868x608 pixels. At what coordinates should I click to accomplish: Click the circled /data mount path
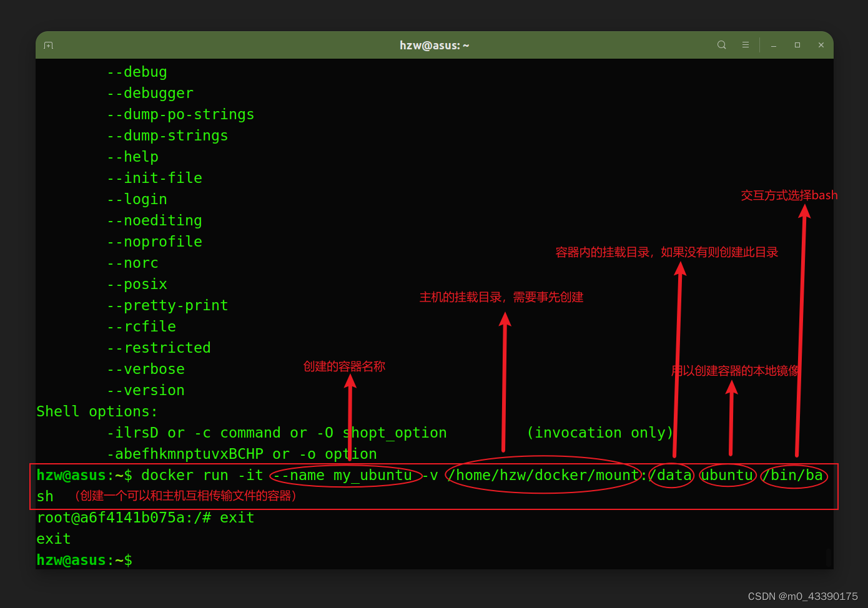coord(671,475)
